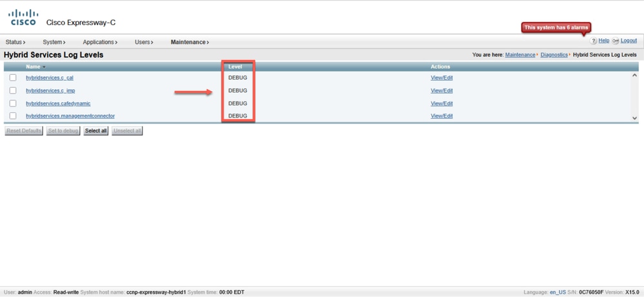The height and width of the screenshot is (297, 644).
Task: Click the Hybrid Services Log Levels heading
Action: 54,55
